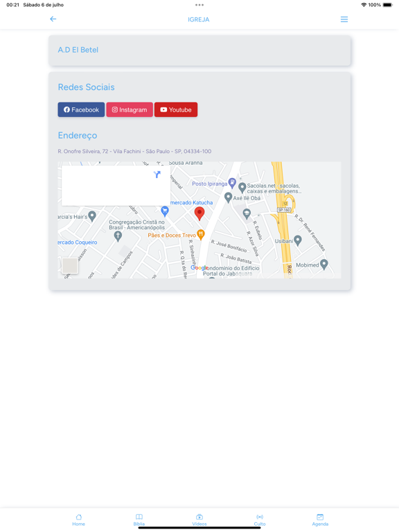Open the Agenda tab
399x532 pixels.
point(320,520)
